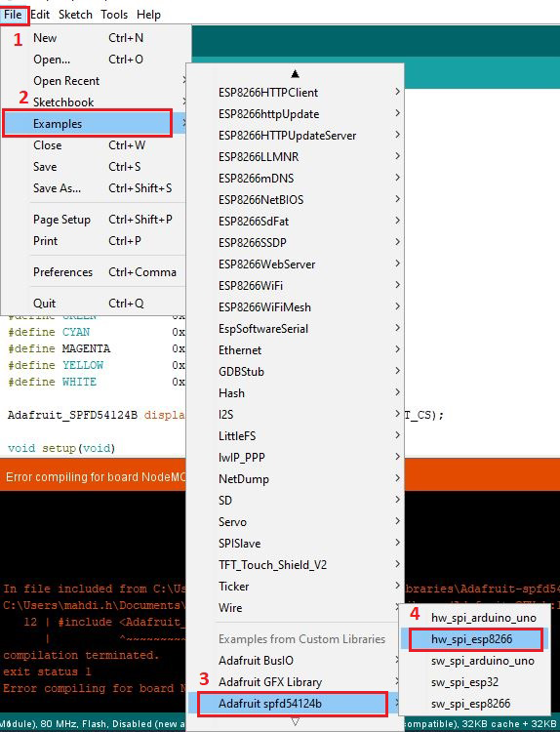Expand the ESP8266HTTPClient examples
The width and height of the screenshot is (560, 732).
coord(295,93)
